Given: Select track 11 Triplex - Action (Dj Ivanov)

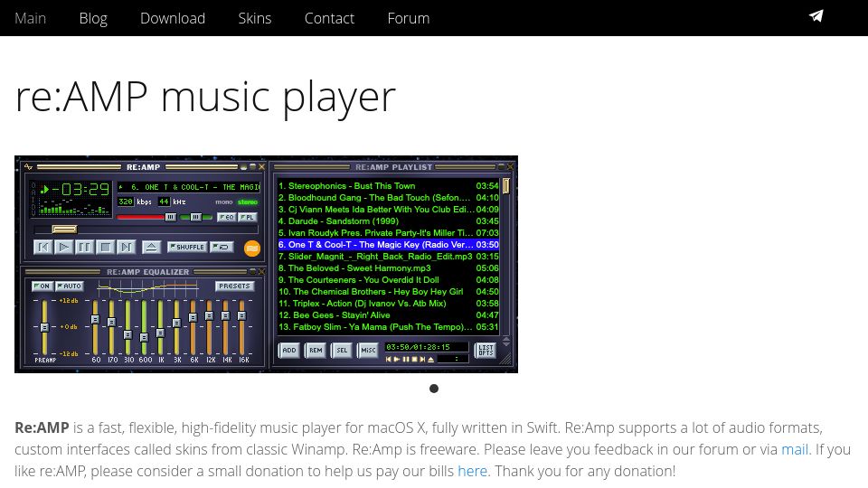Looking at the screenshot, I should point(388,304).
